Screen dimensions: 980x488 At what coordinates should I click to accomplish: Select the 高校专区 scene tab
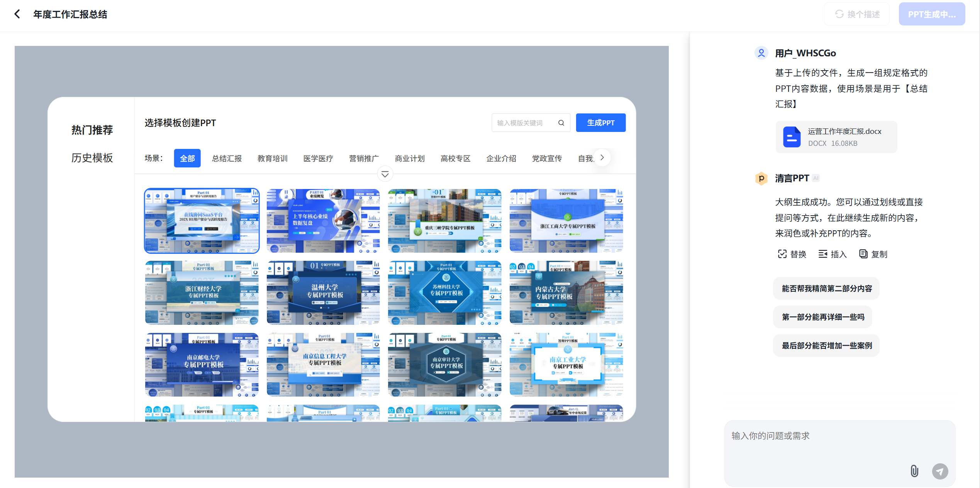click(x=455, y=159)
